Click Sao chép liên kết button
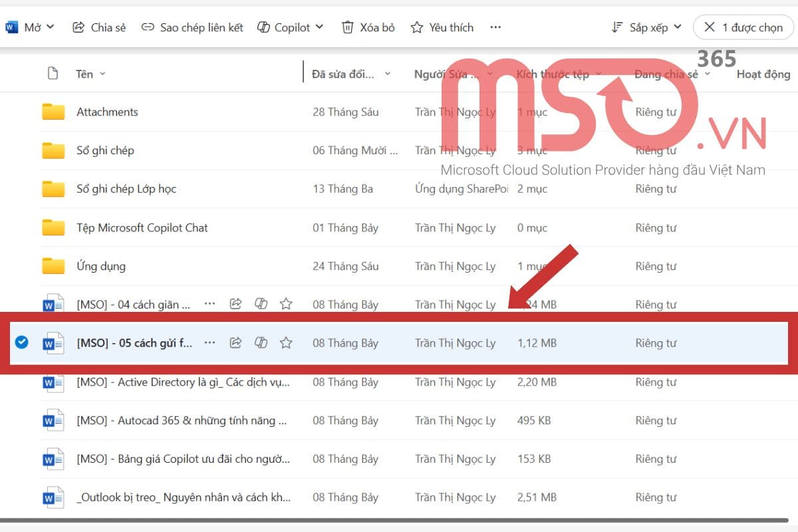Screen dimensions: 798x532 [192, 27]
